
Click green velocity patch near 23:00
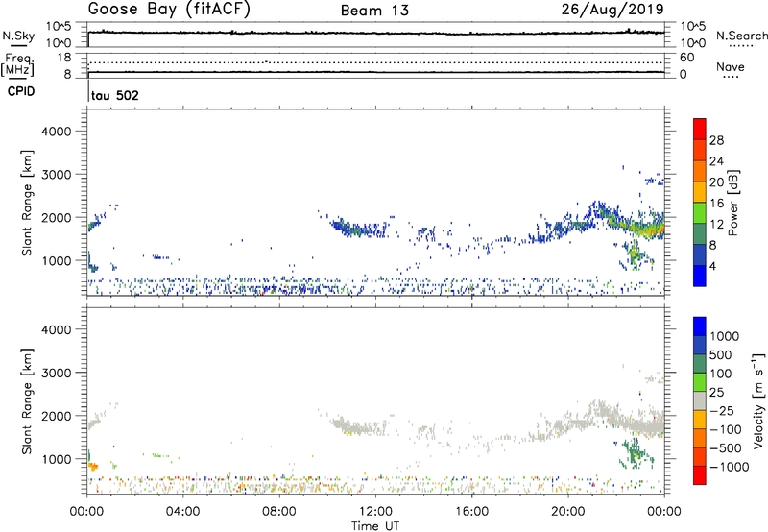(x=635, y=453)
